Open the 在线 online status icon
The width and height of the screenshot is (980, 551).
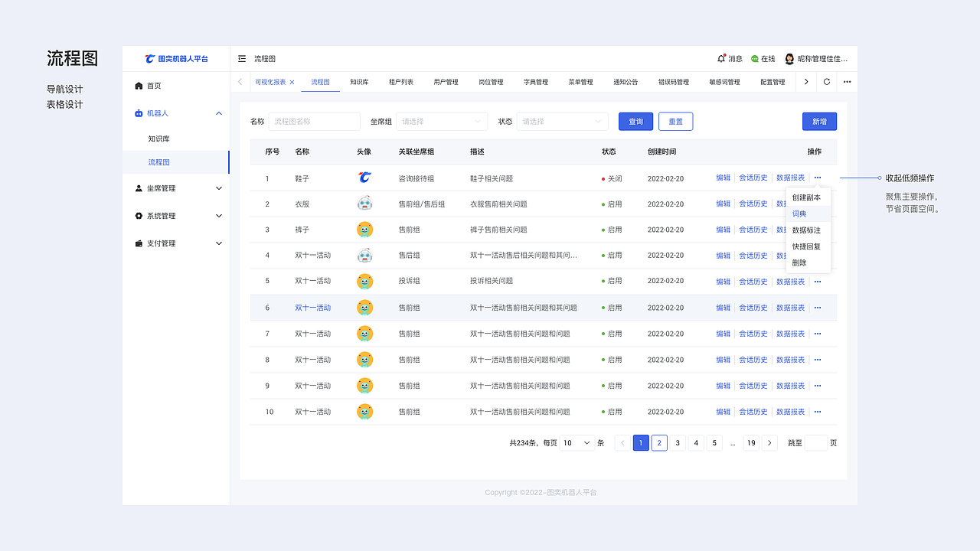click(755, 59)
